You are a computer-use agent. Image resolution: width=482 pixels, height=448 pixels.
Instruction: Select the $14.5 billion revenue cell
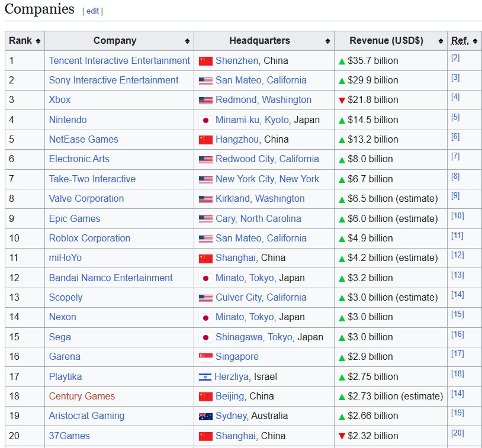point(391,120)
